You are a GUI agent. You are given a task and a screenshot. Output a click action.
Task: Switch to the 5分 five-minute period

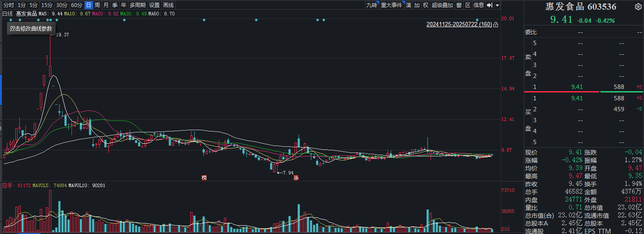34,5
